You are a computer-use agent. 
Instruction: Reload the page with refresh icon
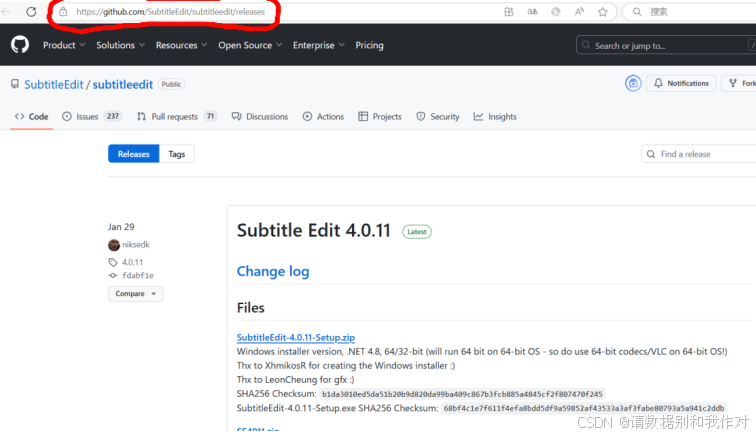(x=31, y=12)
